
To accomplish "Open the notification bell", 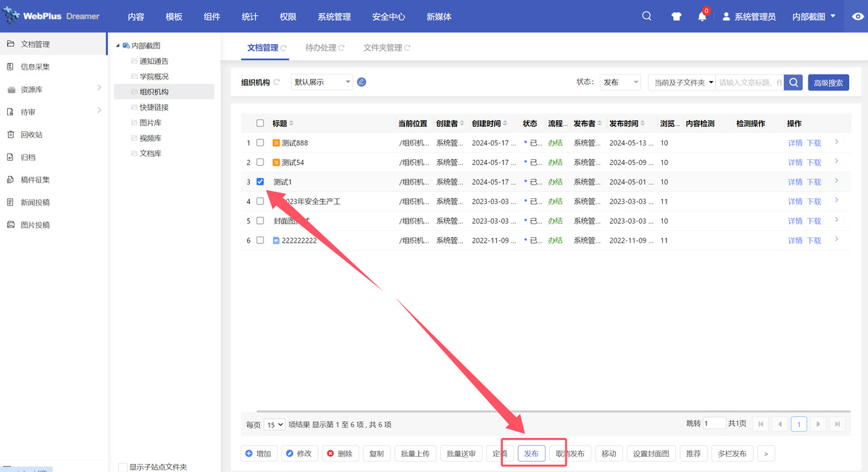I will coord(702,16).
